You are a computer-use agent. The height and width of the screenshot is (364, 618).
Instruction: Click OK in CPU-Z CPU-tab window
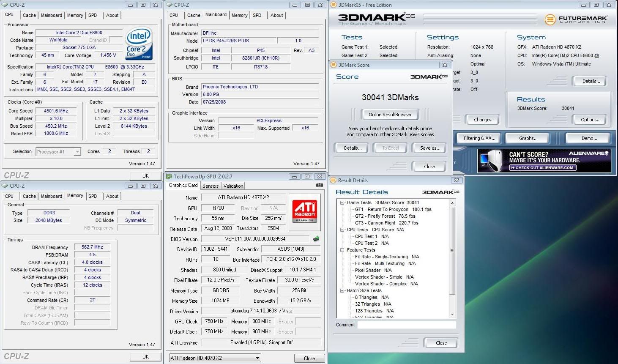(x=145, y=176)
